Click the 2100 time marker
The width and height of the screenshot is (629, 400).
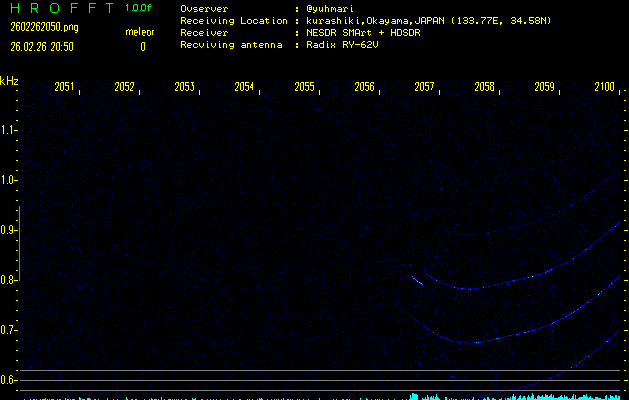[x=604, y=88]
